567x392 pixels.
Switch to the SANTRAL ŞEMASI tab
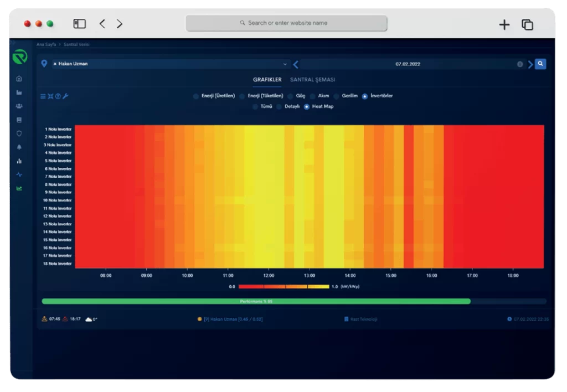coord(312,80)
